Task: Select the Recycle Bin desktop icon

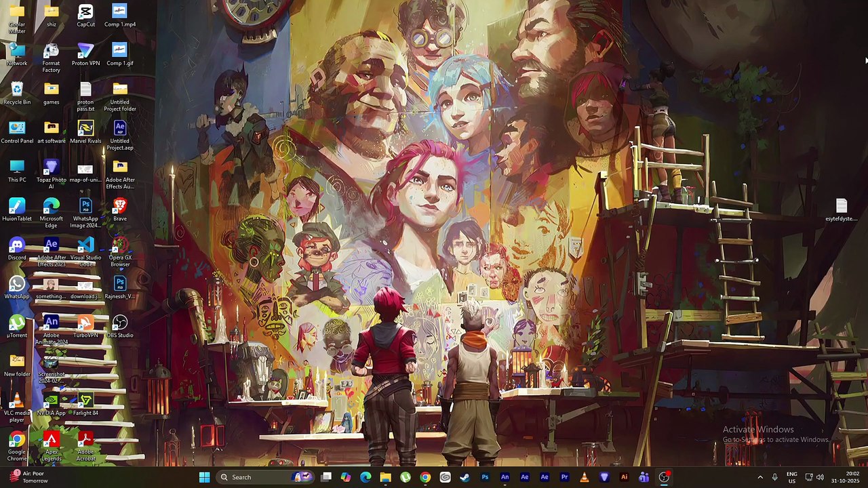Action: coord(17,94)
